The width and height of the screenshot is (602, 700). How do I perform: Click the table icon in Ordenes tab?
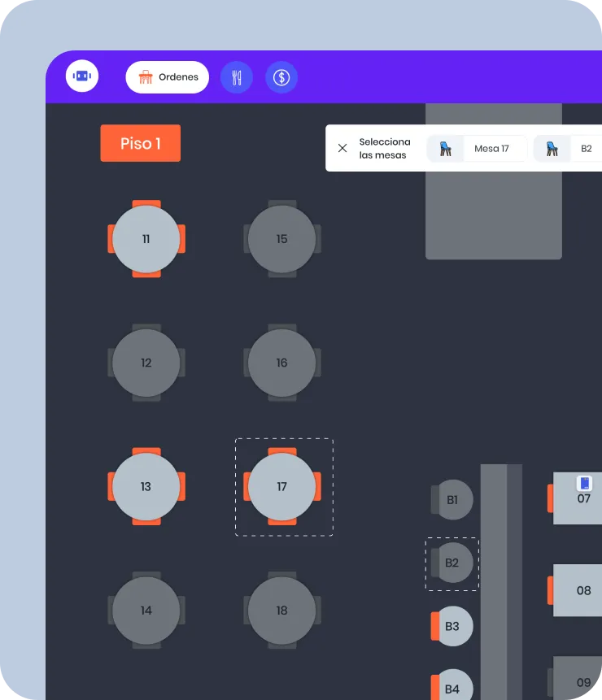pyautogui.click(x=146, y=77)
